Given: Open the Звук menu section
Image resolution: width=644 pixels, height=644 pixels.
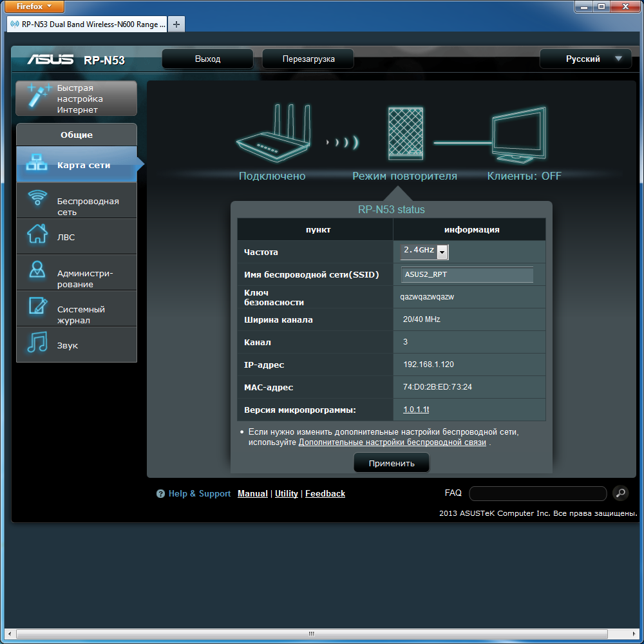Looking at the screenshot, I should click(77, 345).
